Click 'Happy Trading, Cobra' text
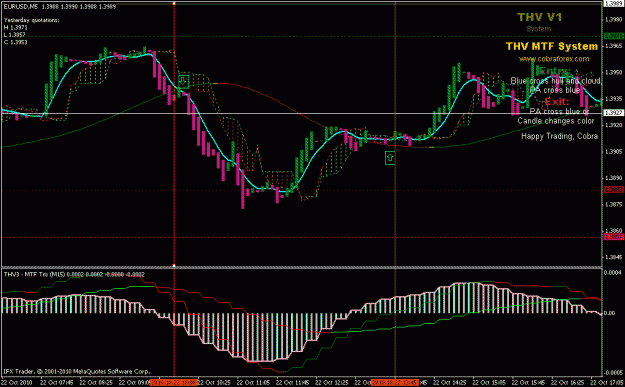The height and width of the screenshot is (387, 625). tap(559, 136)
